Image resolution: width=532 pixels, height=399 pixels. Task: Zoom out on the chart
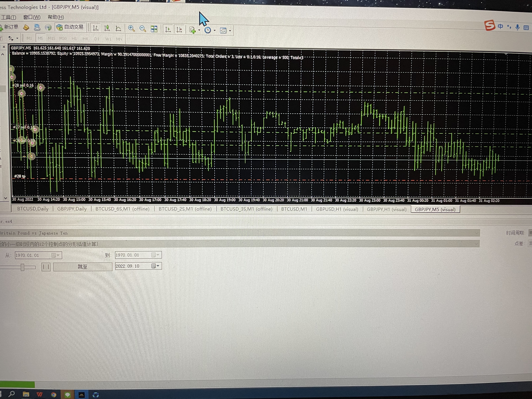[142, 29]
